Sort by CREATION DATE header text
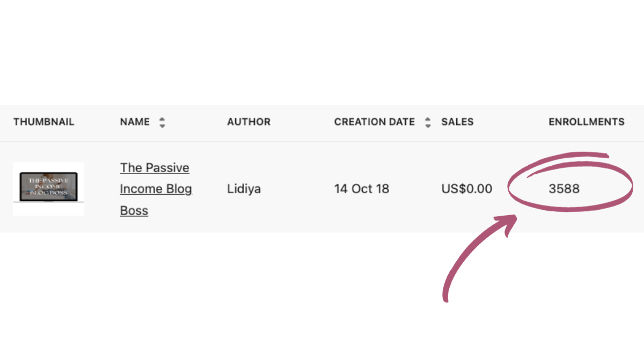 [x=374, y=122]
